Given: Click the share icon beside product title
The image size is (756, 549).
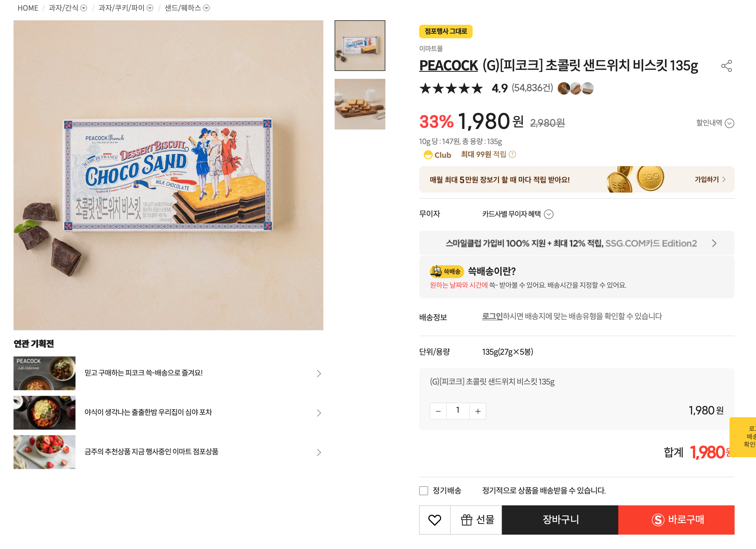Looking at the screenshot, I should (x=726, y=66).
